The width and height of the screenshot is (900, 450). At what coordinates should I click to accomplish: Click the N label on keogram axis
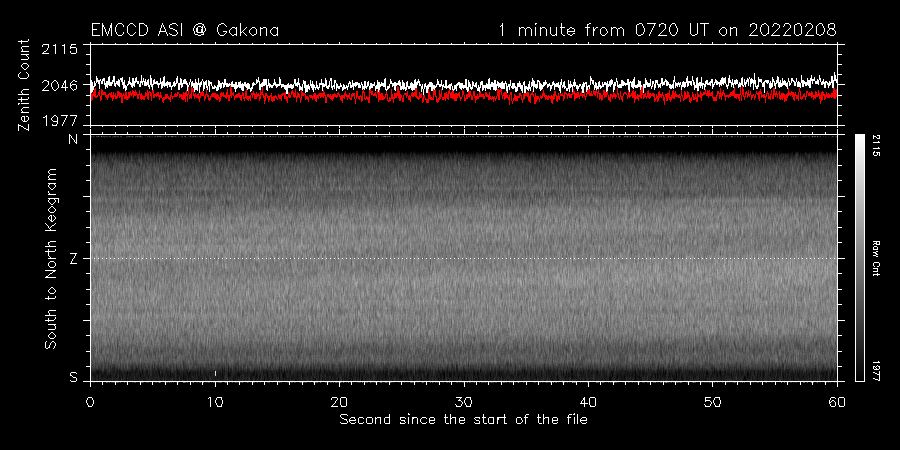pos(73,138)
